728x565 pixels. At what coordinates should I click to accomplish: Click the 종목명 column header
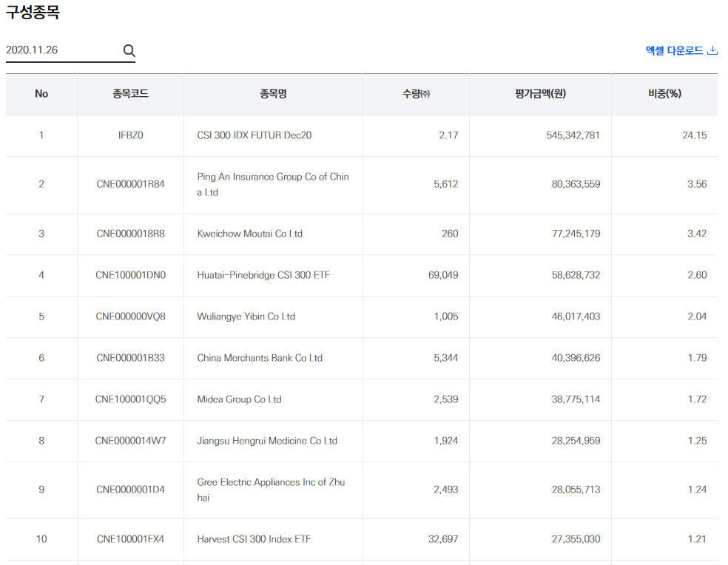273,94
